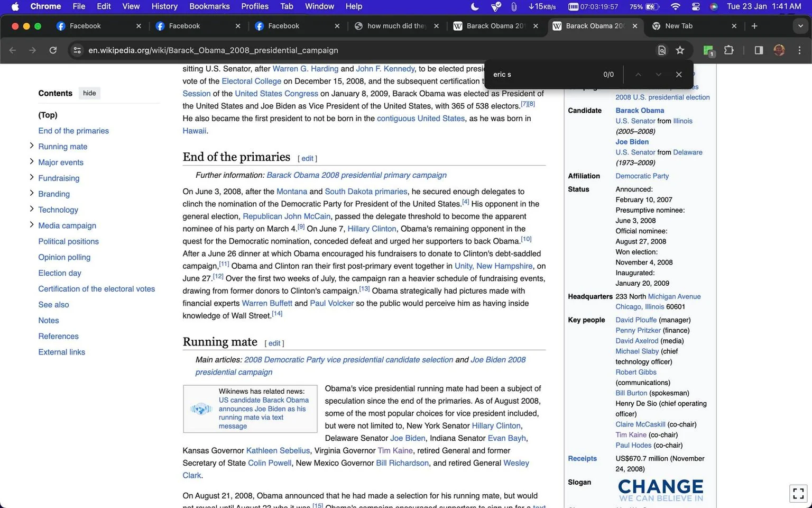Open site information icon in address bar
Image resolution: width=812 pixels, height=508 pixels.
pos(77,50)
